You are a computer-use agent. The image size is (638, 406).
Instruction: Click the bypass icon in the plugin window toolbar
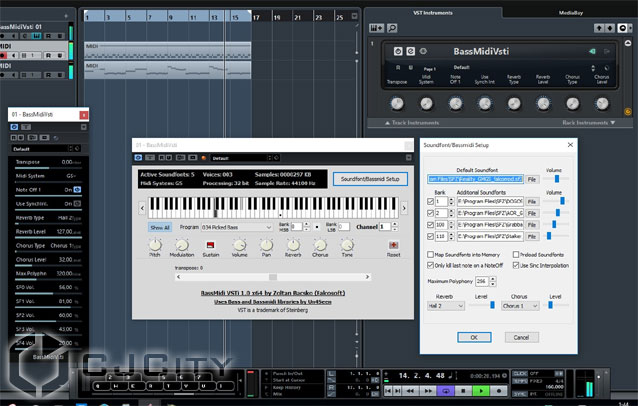tap(138, 157)
